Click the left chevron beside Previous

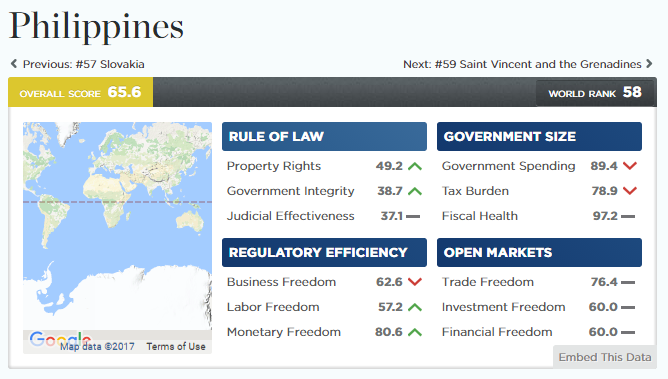(x=14, y=64)
